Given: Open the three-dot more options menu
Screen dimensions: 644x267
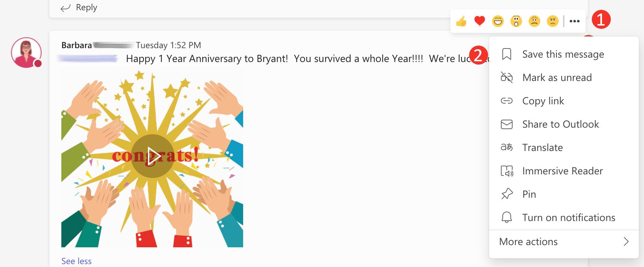Looking at the screenshot, I should point(574,22).
